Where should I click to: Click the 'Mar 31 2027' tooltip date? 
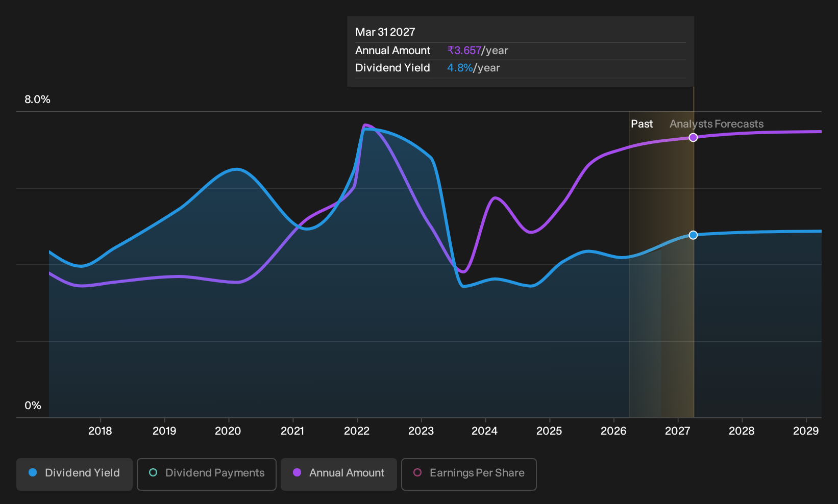point(385,32)
